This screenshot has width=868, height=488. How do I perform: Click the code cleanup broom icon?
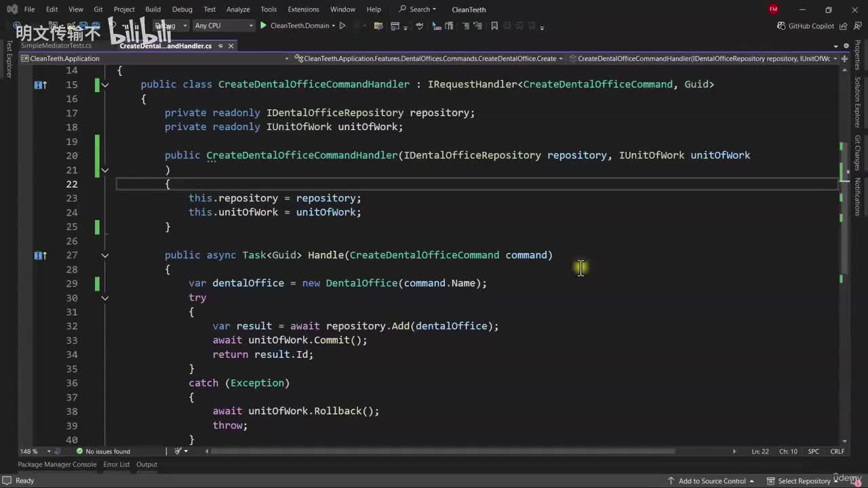178,451
